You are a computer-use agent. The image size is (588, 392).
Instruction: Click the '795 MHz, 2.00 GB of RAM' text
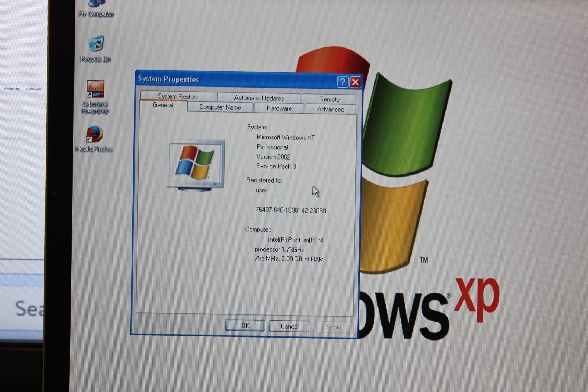tap(289, 259)
